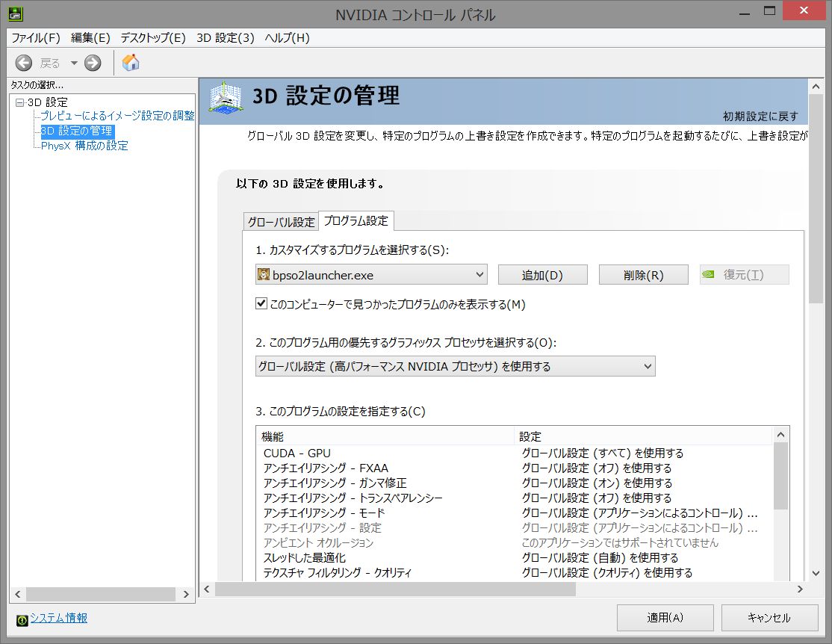Click グローバル設定 (自動) を使用する value
This screenshot has height=644, width=832.
click(x=600, y=557)
